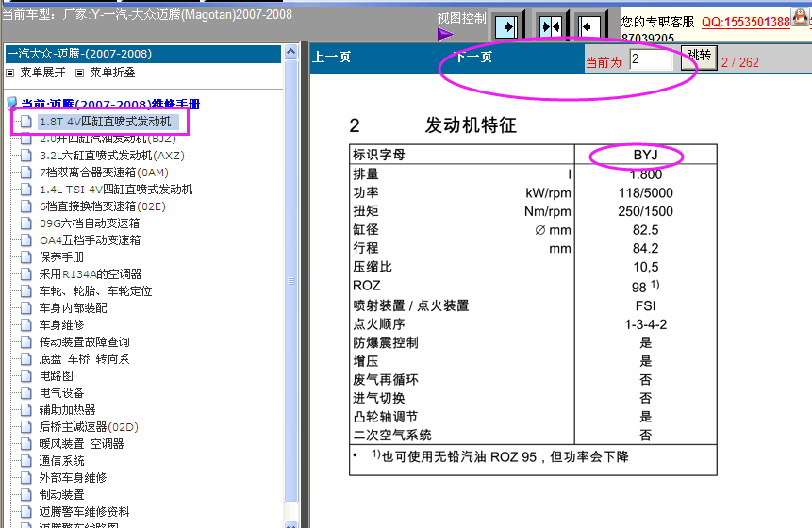This screenshot has height=528, width=812.
Task: Open 采用R134A的空调器 item
Action: [91, 274]
